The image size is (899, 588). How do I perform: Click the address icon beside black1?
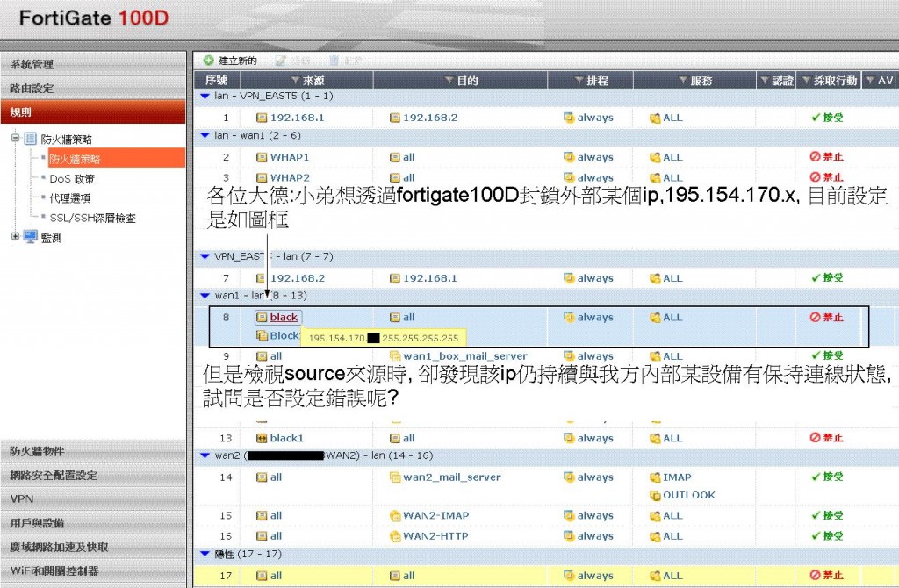[x=262, y=438]
